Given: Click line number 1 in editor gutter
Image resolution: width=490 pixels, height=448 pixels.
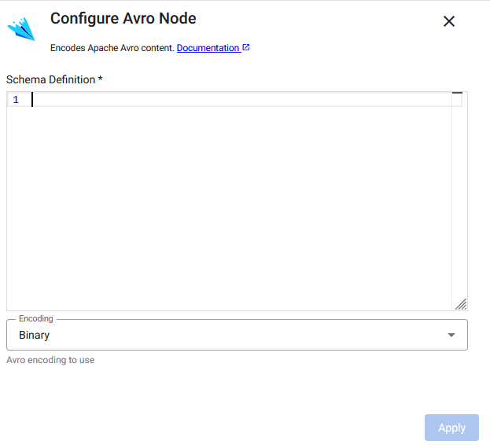Looking at the screenshot, I should click(x=16, y=100).
